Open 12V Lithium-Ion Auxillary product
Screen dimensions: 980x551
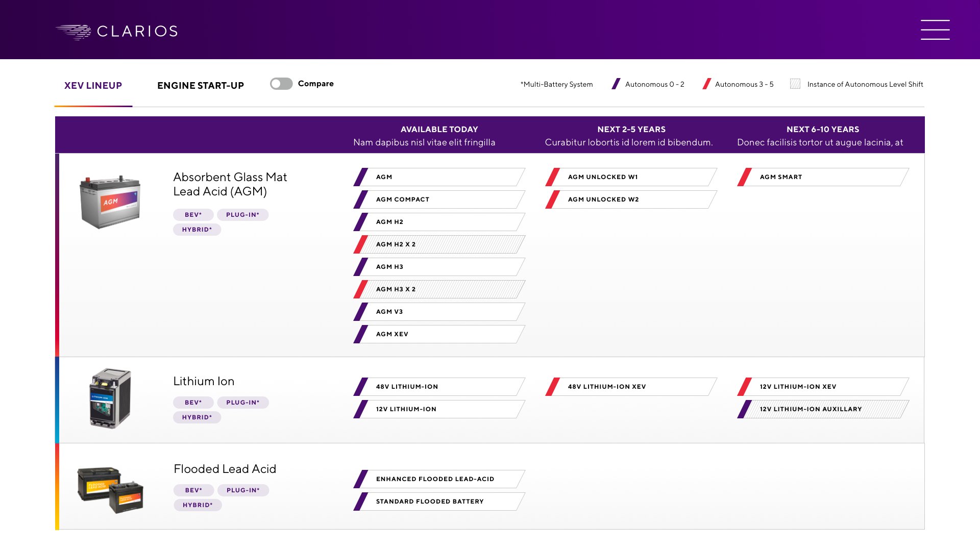[823, 409]
